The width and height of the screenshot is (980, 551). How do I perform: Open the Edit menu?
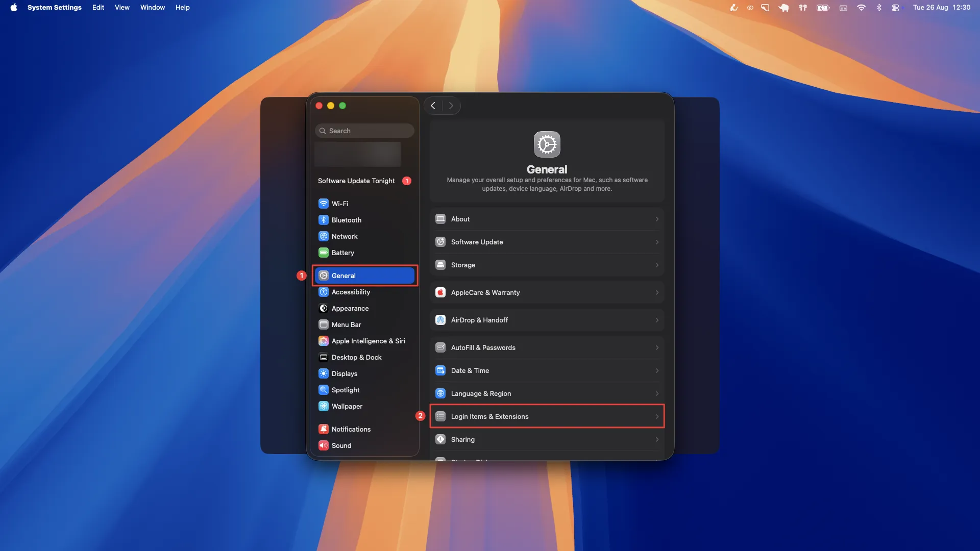pyautogui.click(x=98, y=7)
